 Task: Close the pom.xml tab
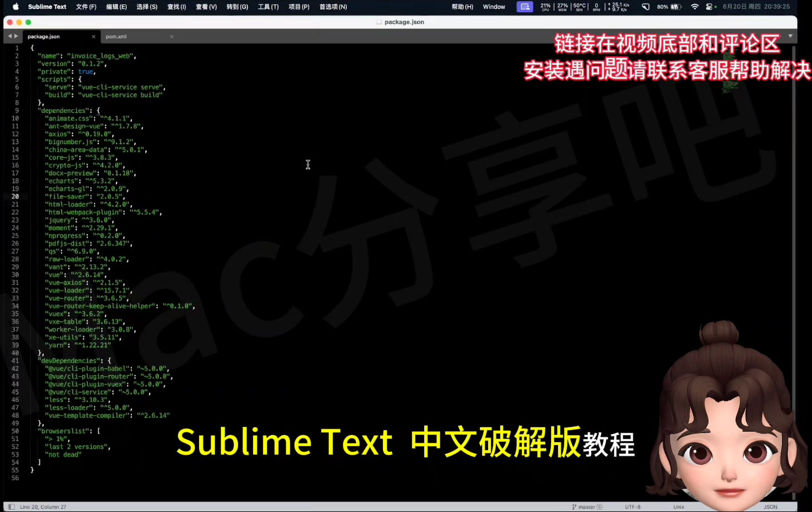(171, 37)
